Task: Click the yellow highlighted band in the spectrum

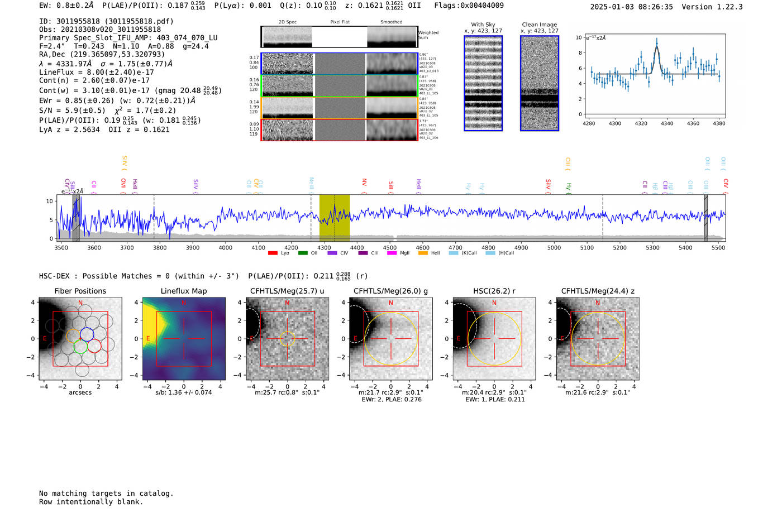Action: click(335, 218)
